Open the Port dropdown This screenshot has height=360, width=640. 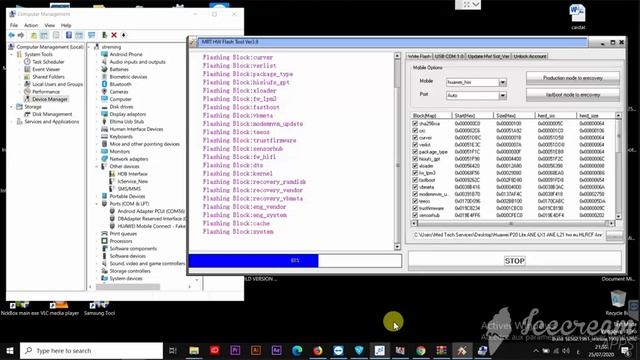pos(502,96)
